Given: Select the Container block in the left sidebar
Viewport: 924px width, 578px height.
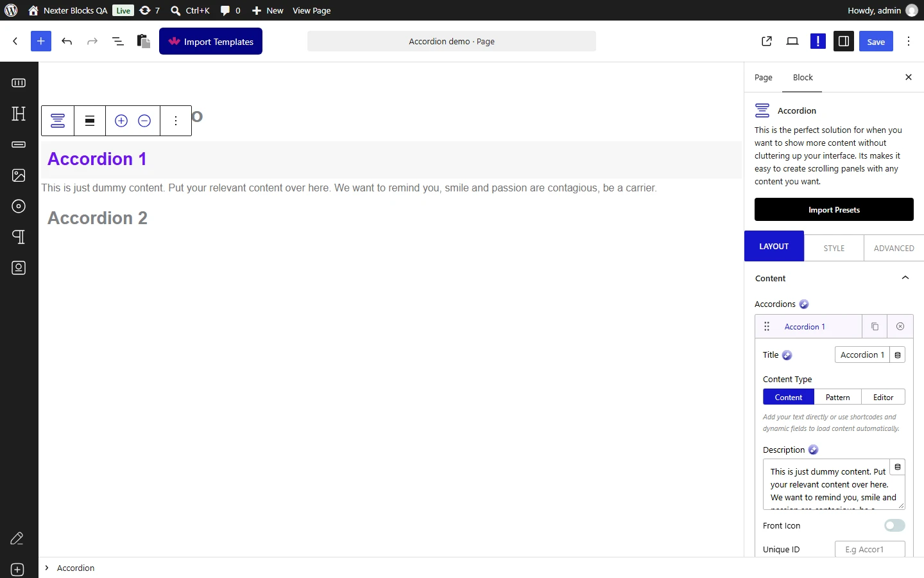Looking at the screenshot, I should point(19,83).
